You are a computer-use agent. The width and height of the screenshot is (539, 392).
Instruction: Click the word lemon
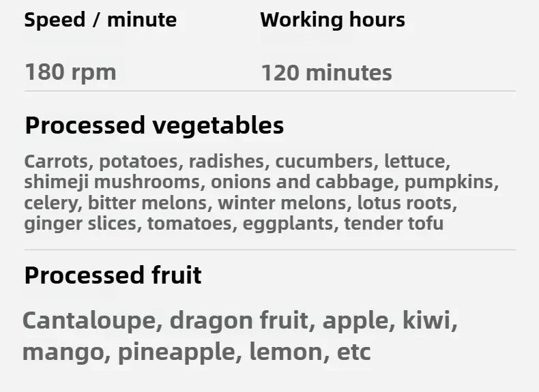(x=286, y=352)
